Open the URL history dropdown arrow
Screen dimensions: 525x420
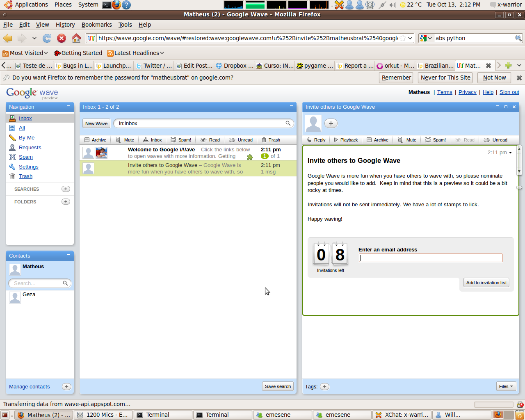410,38
